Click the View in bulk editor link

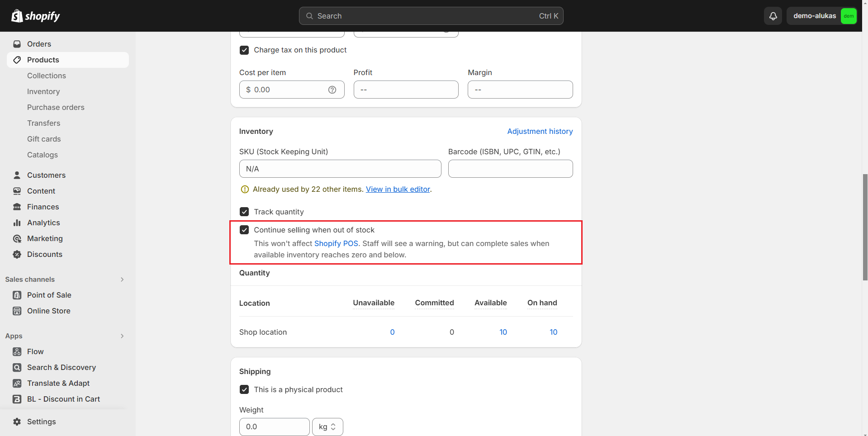[398, 189]
